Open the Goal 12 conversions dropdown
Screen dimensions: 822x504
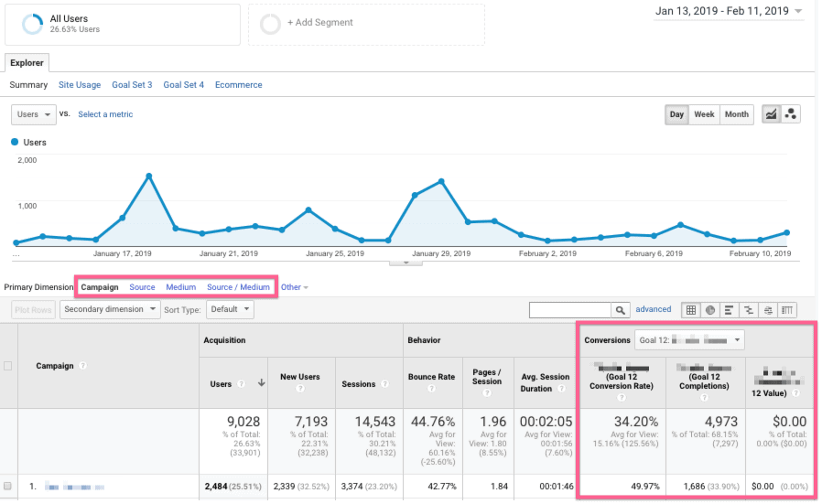click(x=690, y=340)
